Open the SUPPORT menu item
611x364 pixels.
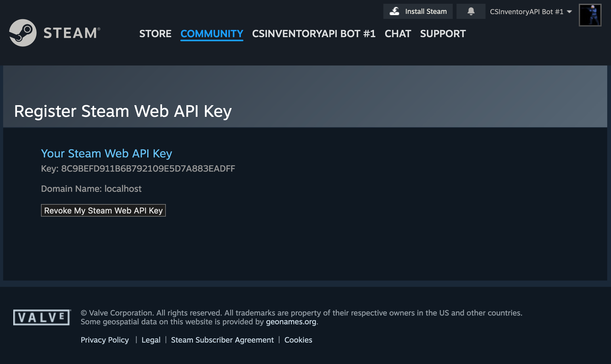pyautogui.click(x=443, y=33)
